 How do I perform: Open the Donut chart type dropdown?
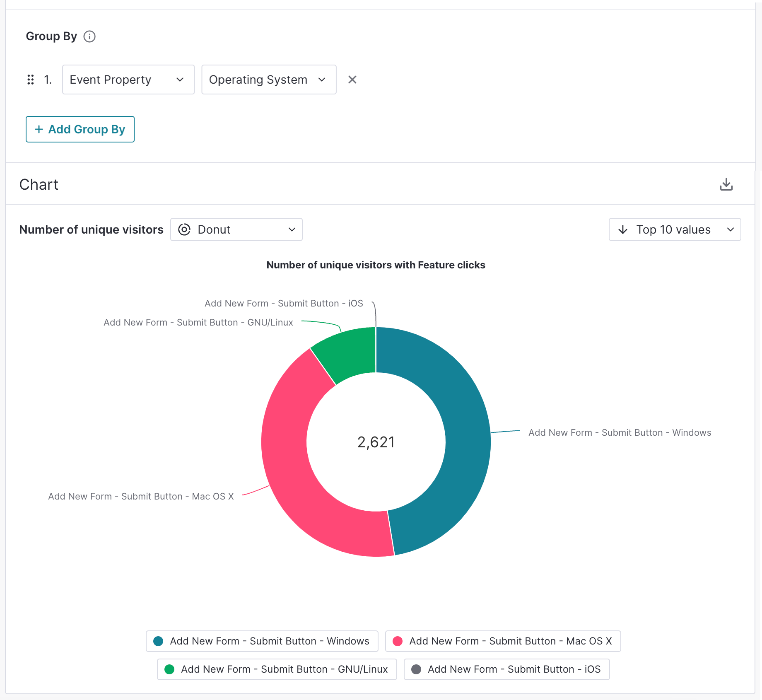pos(236,229)
